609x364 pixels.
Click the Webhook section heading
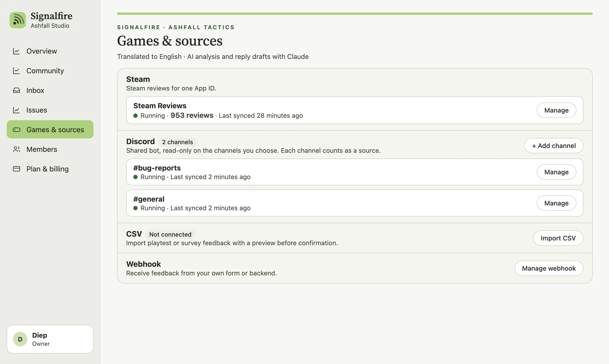pyautogui.click(x=143, y=264)
